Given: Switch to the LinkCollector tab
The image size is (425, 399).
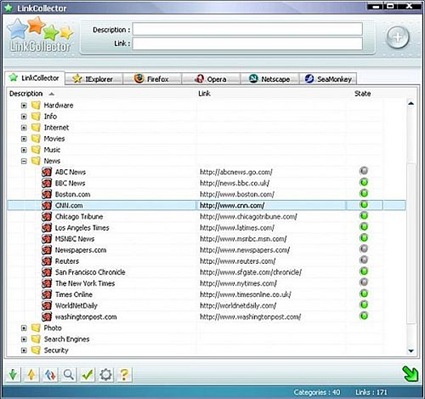Looking at the screenshot, I should (x=34, y=78).
